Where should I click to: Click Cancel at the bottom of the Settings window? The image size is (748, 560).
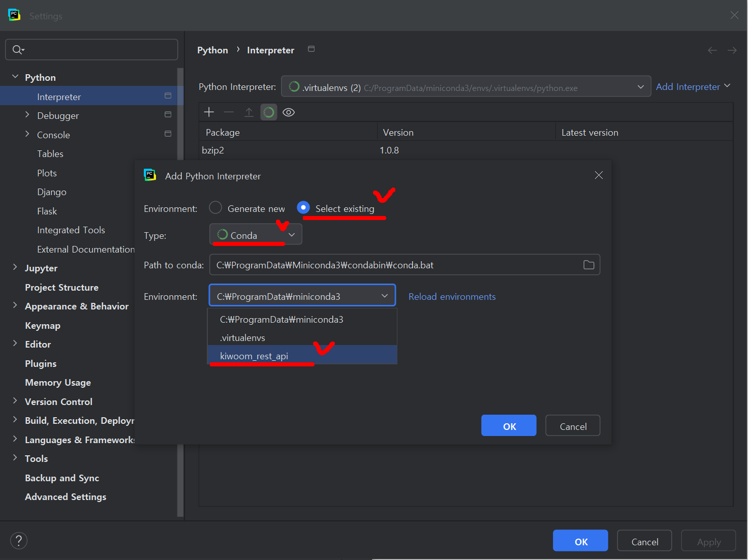(x=644, y=541)
